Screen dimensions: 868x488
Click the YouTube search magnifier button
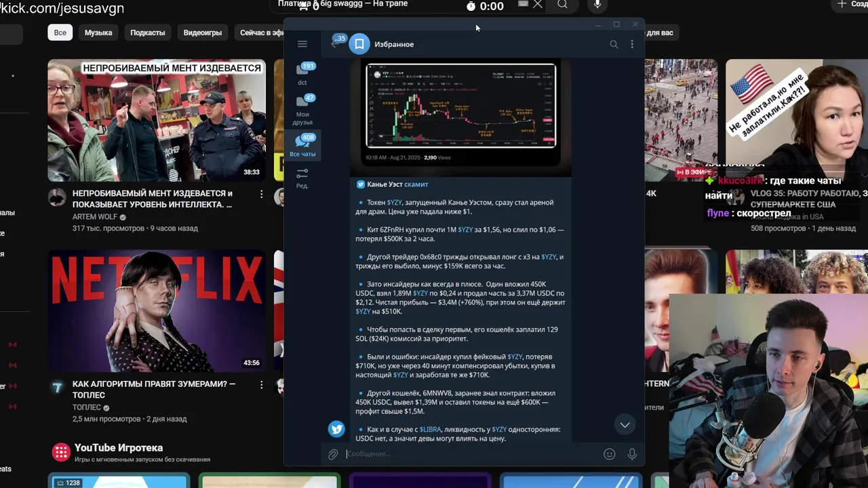pos(562,5)
